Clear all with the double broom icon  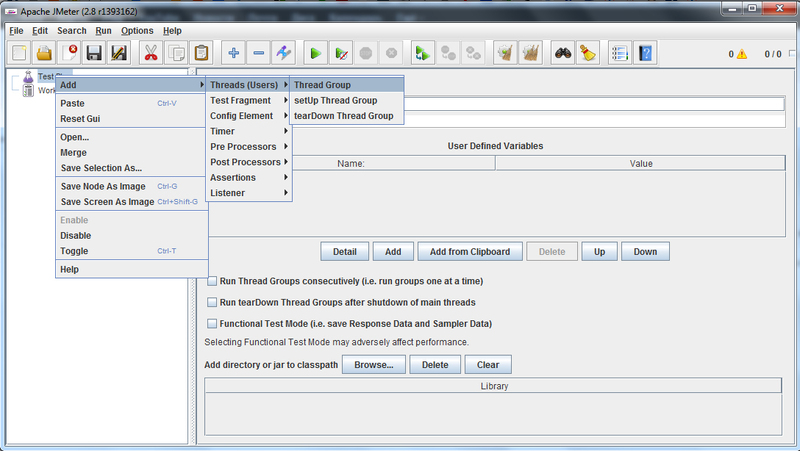tap(530, 53)
